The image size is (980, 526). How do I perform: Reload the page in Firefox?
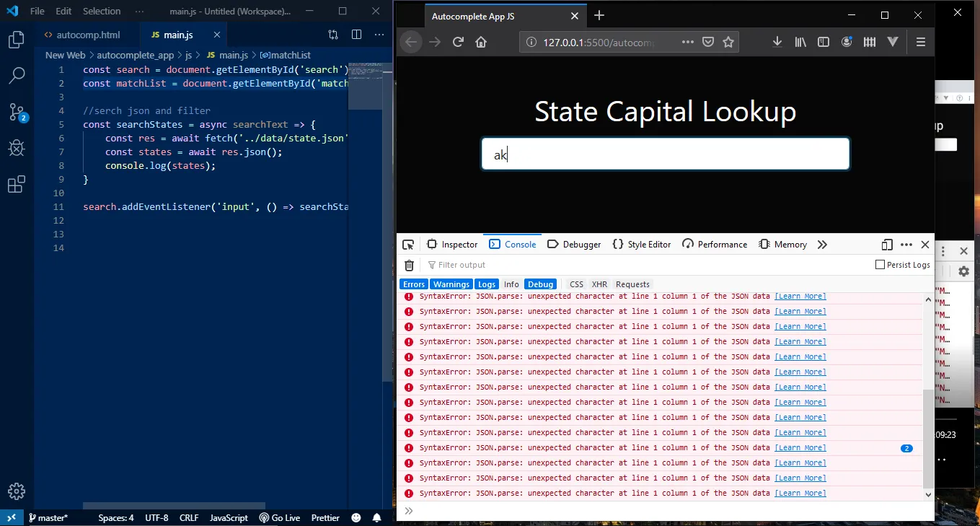(x=458, y=42)
